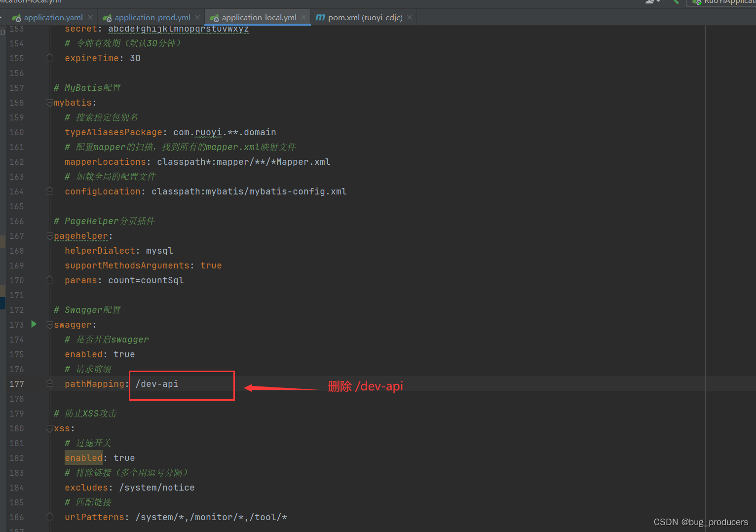Click the fold end marker at line 155
Image resolution: width=756 pixels, height=532 pixels.
50,58
